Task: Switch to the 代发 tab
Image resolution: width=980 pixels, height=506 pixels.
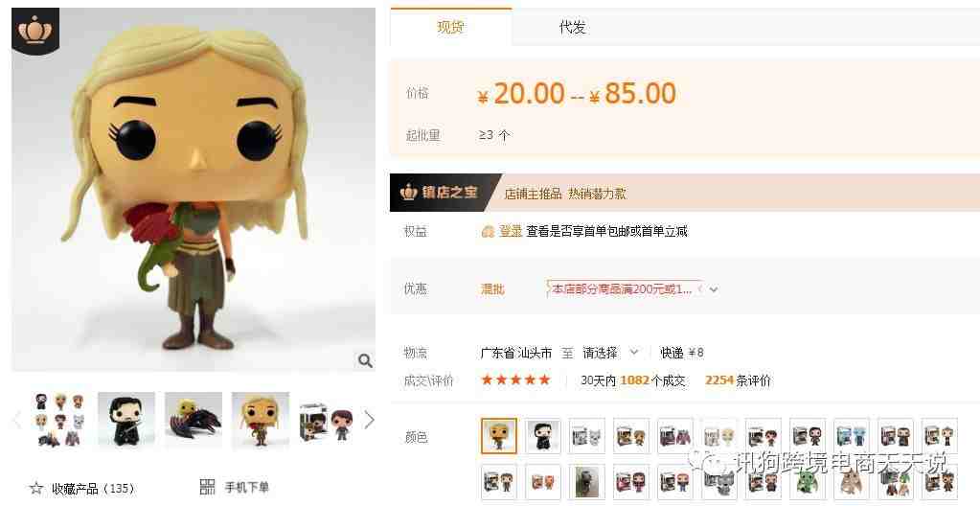Action: click(572, 27)
